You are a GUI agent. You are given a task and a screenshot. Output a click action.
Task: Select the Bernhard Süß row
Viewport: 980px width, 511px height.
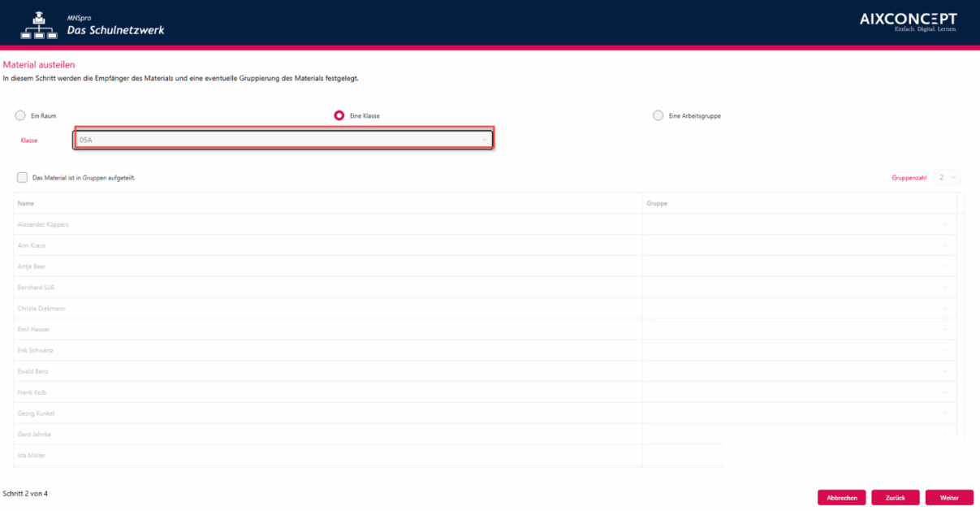click(x=37, y=288)
